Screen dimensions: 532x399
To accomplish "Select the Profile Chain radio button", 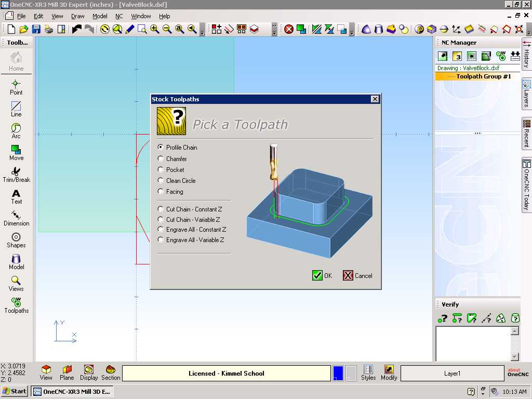I will point(161,147).
